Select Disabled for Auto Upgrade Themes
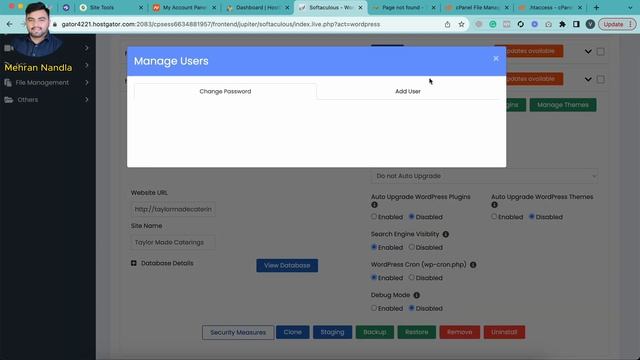640x360 pixels. coord(531,217)
